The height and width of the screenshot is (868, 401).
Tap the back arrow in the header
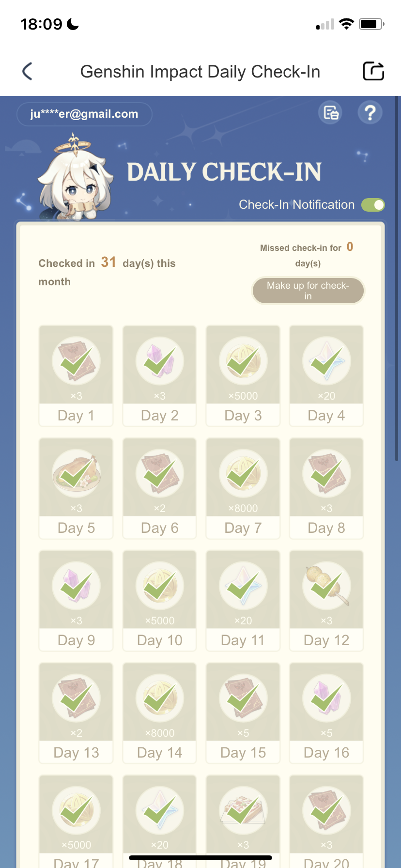28,71
